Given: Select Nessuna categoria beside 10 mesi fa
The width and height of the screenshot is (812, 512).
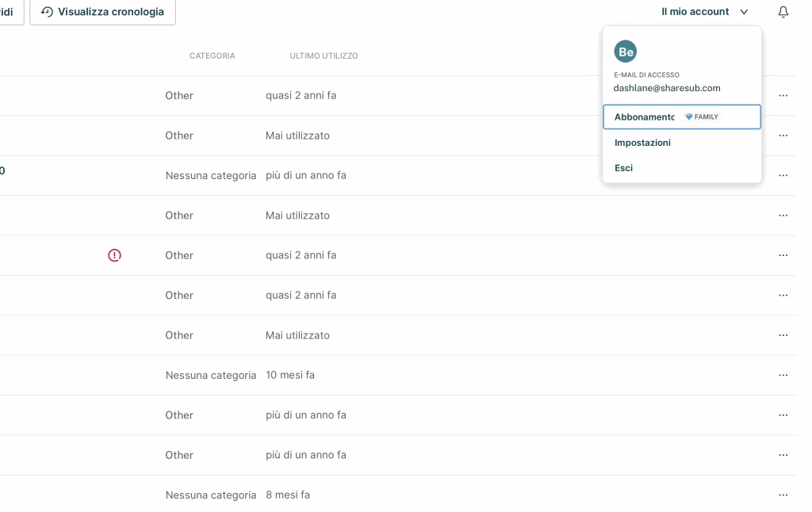Looking at the screenshot, I should [x=211, y=376].
